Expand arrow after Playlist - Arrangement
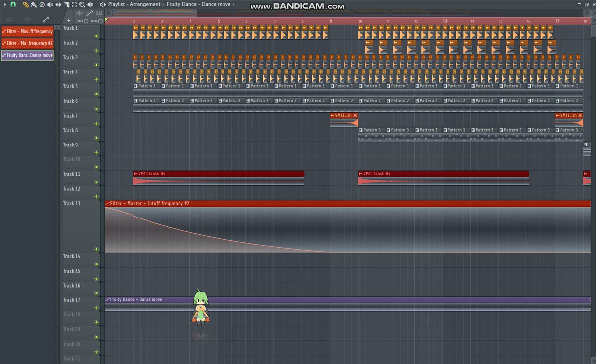Screen dimensions: 596x364 pyautogui.click(x=164, y=5)
